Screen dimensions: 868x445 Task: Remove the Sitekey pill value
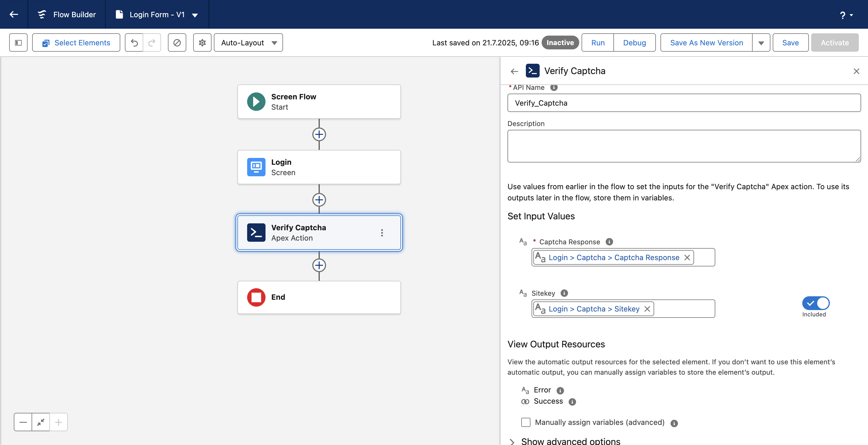647,309
